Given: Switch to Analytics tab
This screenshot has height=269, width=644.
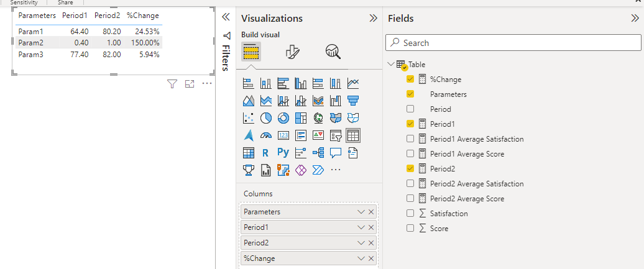Looking at the screenshot, I should click(x=333, y=52).
